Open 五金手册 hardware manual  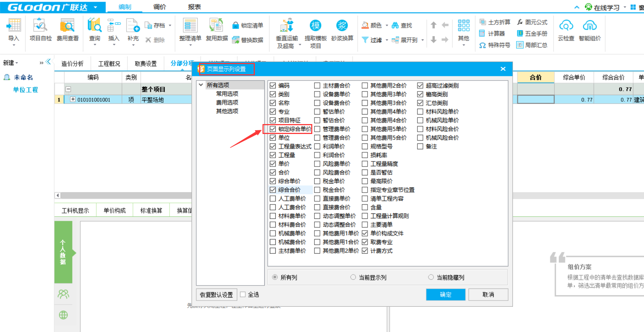[x=532, y=34]
